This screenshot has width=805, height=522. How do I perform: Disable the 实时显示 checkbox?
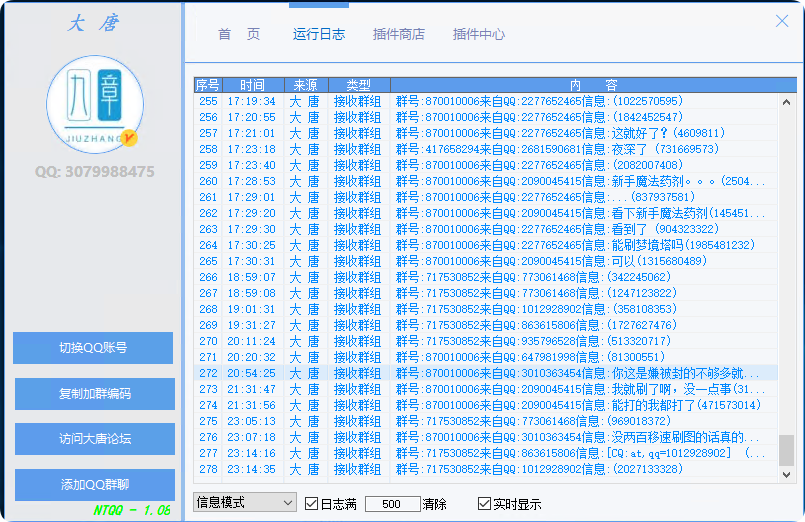[485, 503]
